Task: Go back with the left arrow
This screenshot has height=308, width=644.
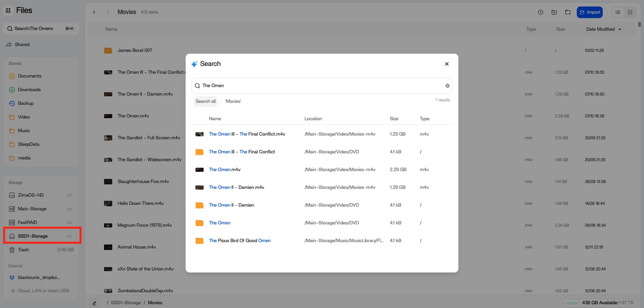Action: click(94, 12)
